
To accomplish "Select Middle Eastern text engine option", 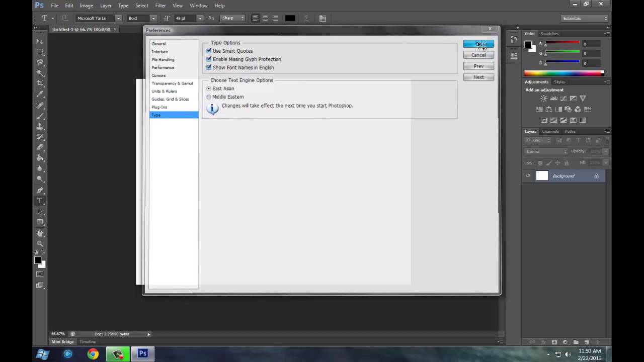I will pos(209,97).
